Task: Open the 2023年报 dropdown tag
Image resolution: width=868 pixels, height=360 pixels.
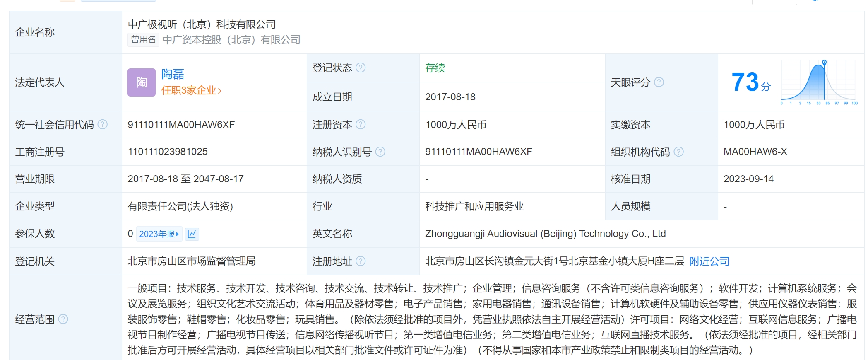Action: [x=159, y=234]
